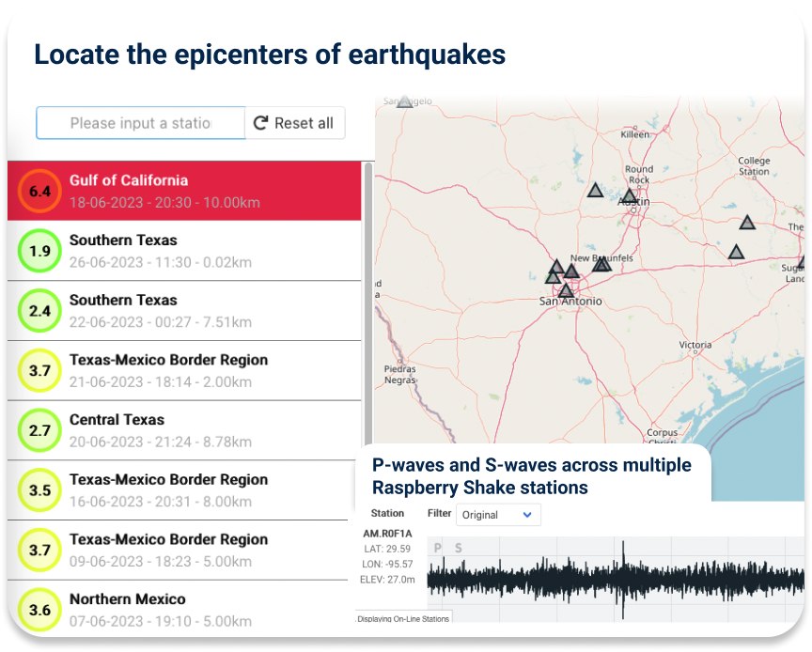This screenshot has height=652, width=812.
Task: Click the station search input field
Action: (x=140, y=122)
